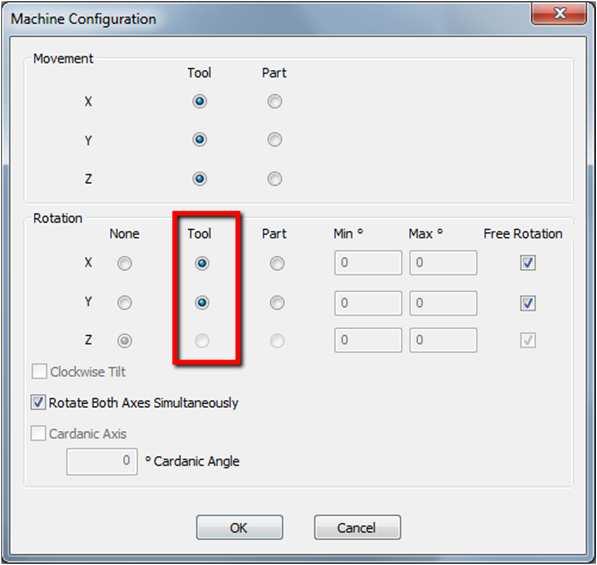Set Z rotation to Part
The image size is (597, 565).
coord(277,340)
